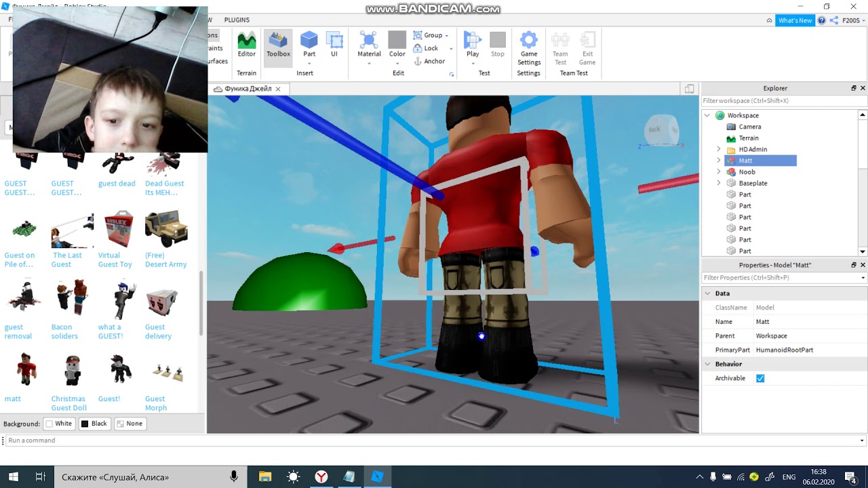The image size is (868, 488).
Task: Click the What's New button
Action: tap(795, 20)
